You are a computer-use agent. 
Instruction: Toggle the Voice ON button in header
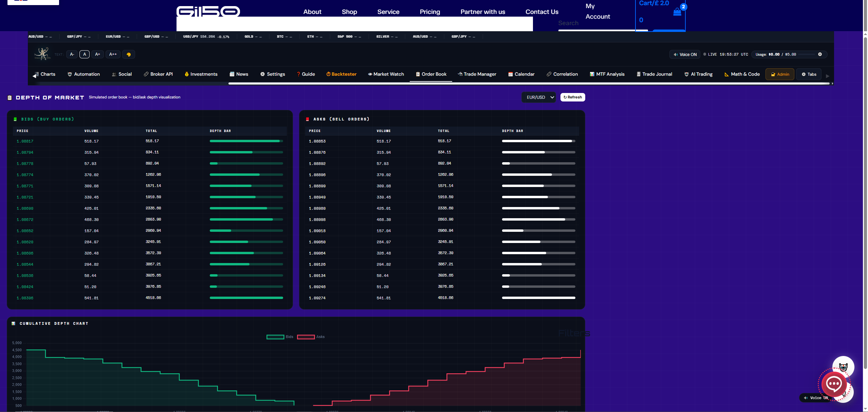[x=685, y=54]
